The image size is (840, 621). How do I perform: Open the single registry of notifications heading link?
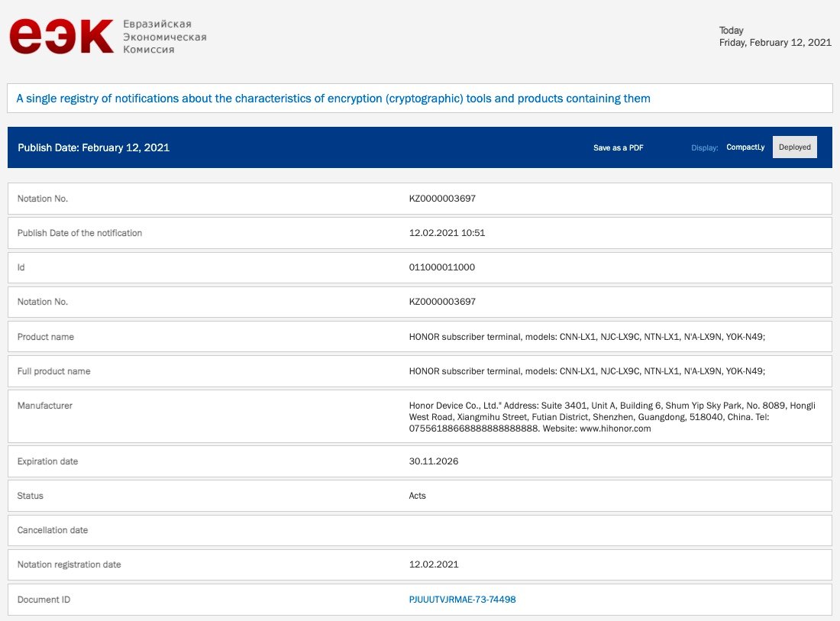click(333, 99)
